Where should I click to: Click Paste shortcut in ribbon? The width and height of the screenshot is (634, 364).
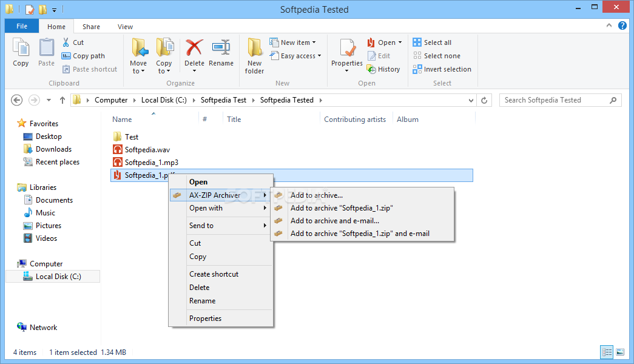pos(90,69)
